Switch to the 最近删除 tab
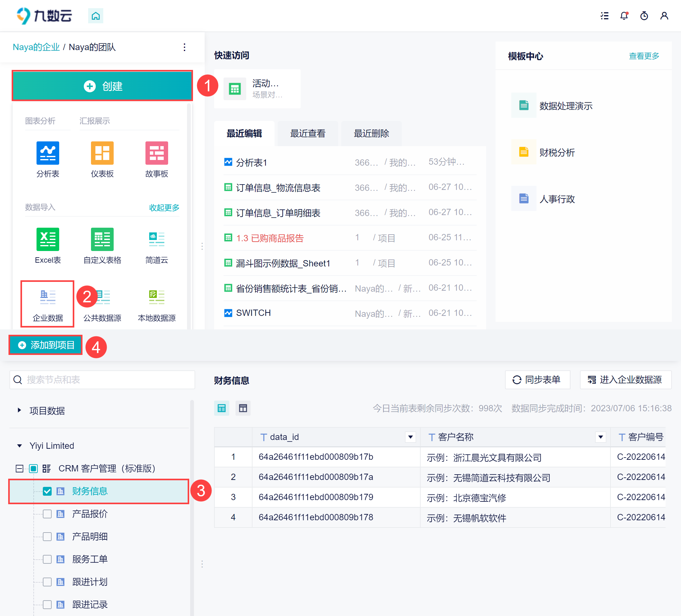Viewport: 681px width, 616px height. click(x=371, y=134)
